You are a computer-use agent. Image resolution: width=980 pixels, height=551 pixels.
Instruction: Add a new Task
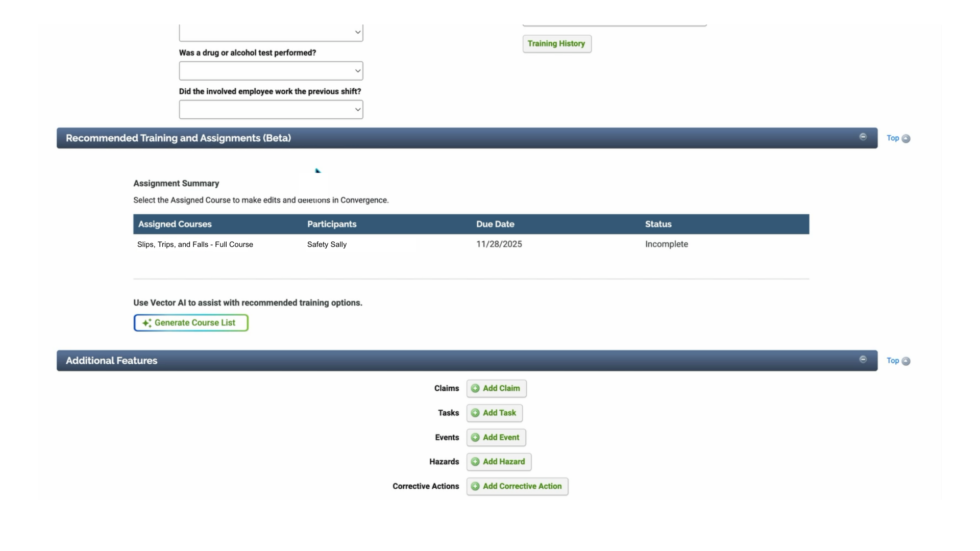[494, 413]
